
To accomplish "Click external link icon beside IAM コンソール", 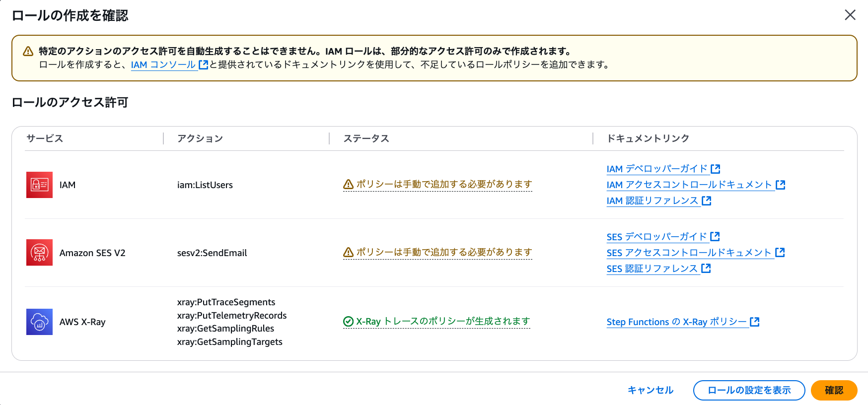I will tap(203, 65).
